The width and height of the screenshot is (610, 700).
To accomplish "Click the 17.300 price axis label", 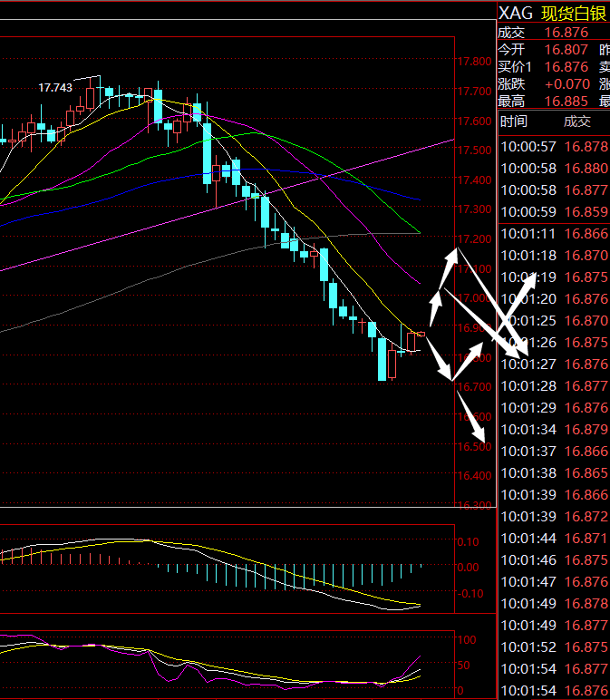I will pos(474,209).
